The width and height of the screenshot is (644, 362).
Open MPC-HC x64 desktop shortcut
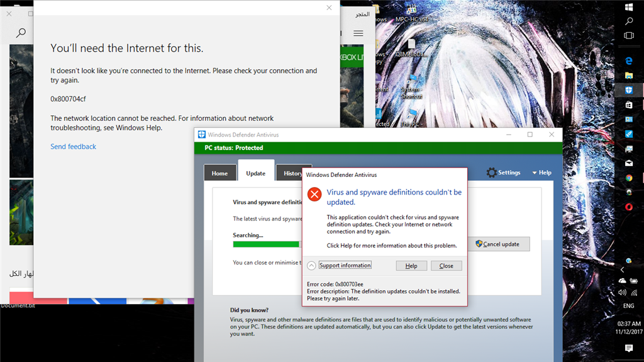point(411,13)
